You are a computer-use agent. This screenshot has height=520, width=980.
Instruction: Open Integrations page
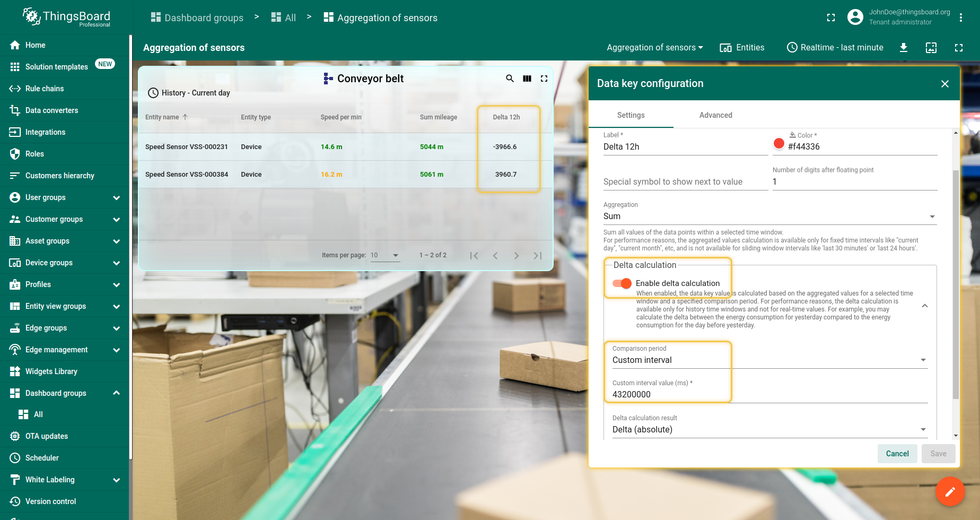click(x=64, y=132)
